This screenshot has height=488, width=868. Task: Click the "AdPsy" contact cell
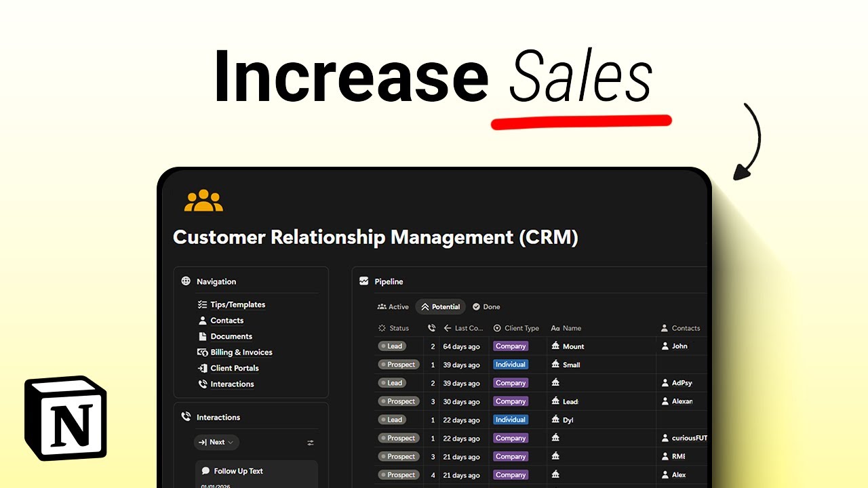682,383
